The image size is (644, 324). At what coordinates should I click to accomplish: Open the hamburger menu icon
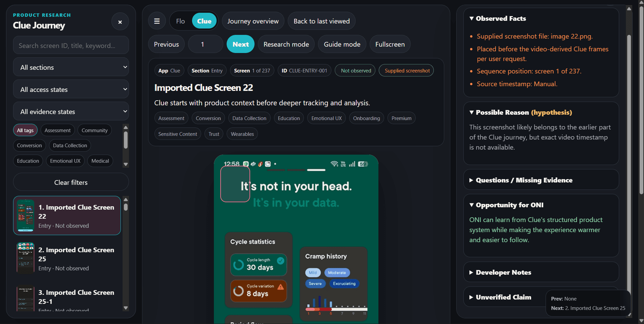click(x=157, y=21)
